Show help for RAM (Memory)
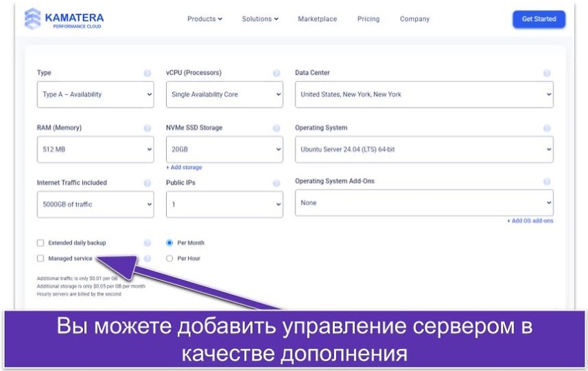588x371 pixels. click(x=147, y=128)
